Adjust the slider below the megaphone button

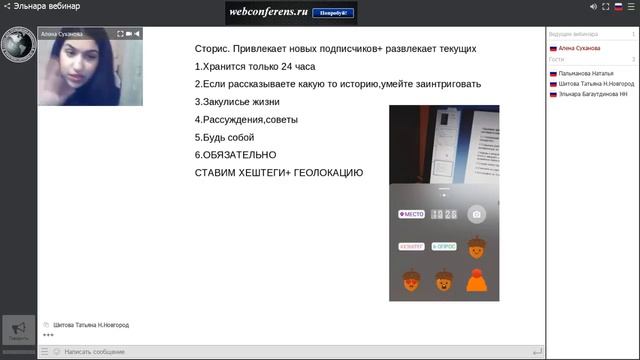click(x=18, y=352)
